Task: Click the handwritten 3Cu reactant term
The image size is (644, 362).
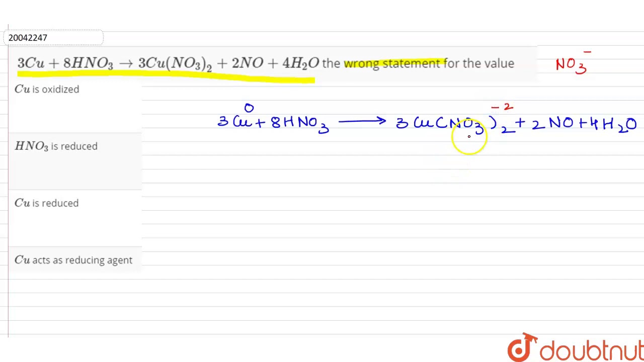Action: [x=234, y=122]
